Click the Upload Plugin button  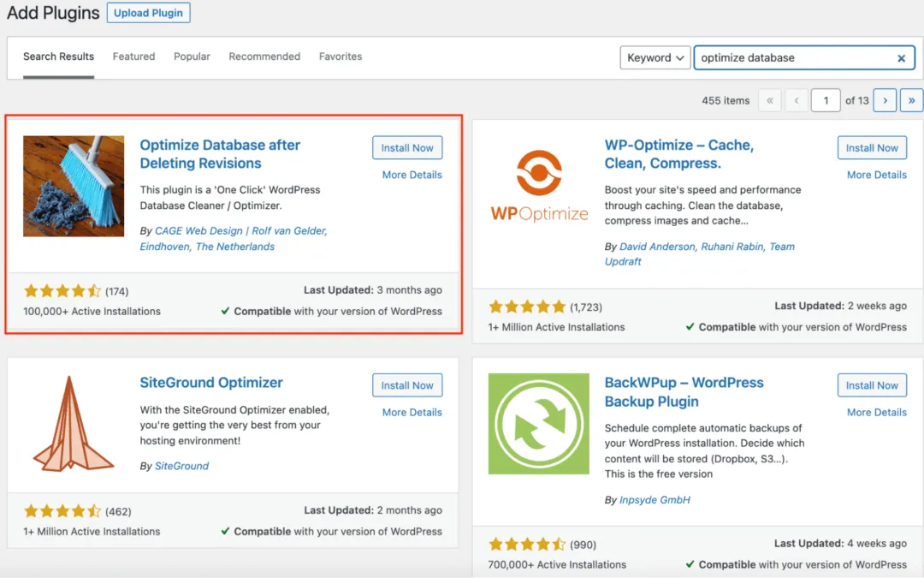tap(148, 13)
